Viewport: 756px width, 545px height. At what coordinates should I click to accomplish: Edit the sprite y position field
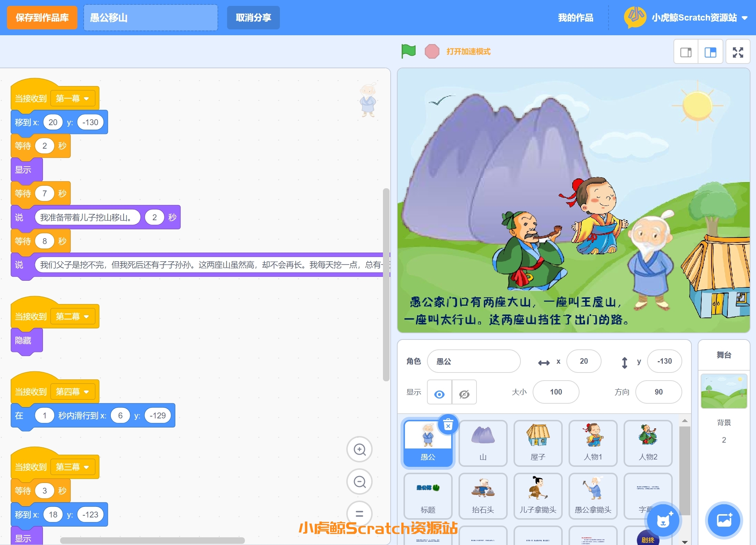pos(664,361)
